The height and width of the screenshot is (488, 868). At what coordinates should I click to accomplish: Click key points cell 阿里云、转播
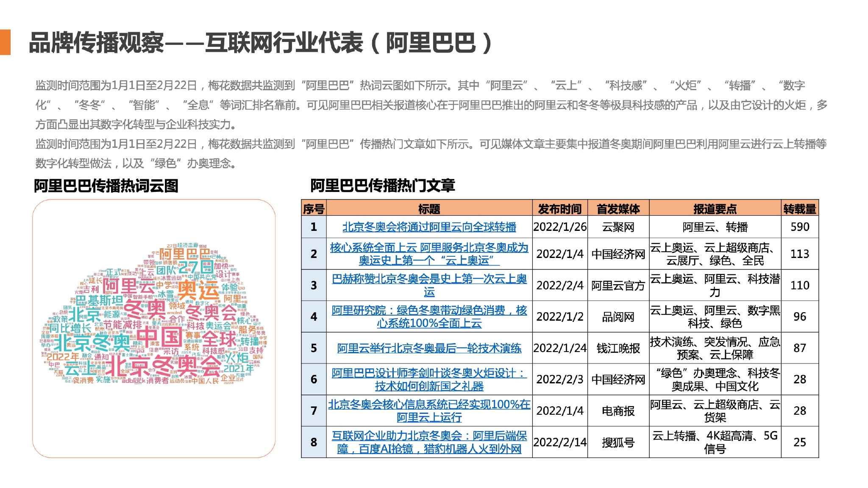(x=715, y=227)
